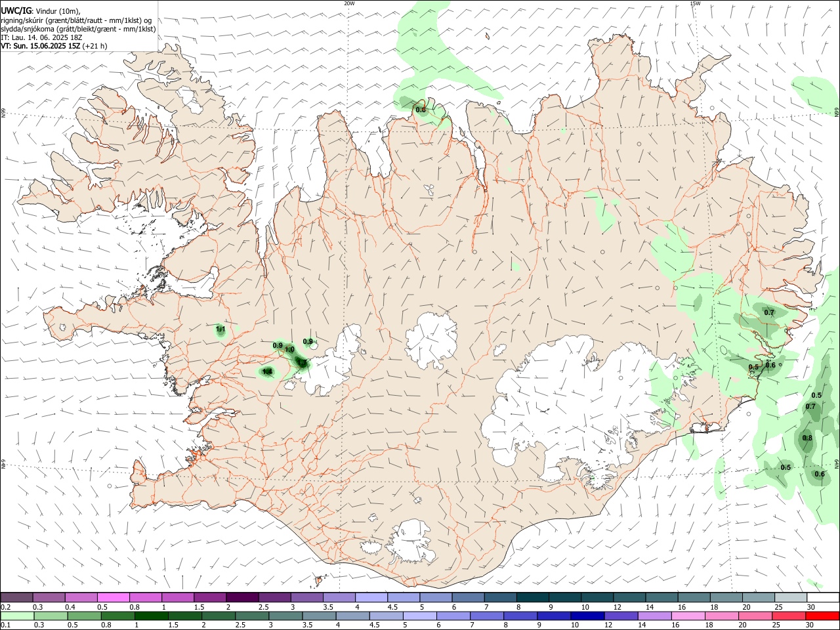Click the '0.8' value over the sea southeast of Iceland
Screen dimensions: 840x630
tap(807, 438)
